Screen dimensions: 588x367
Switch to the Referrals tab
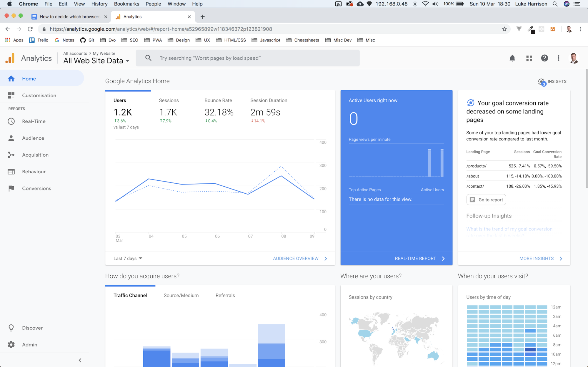coord(225,295)
